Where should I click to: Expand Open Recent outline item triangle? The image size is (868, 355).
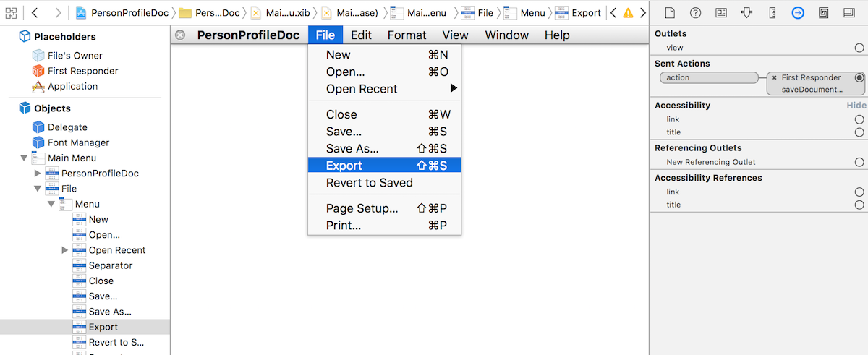65,250
